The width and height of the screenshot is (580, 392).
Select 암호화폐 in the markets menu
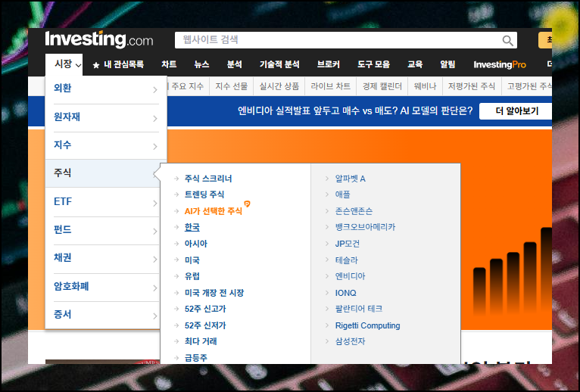[x=71, y=286]
